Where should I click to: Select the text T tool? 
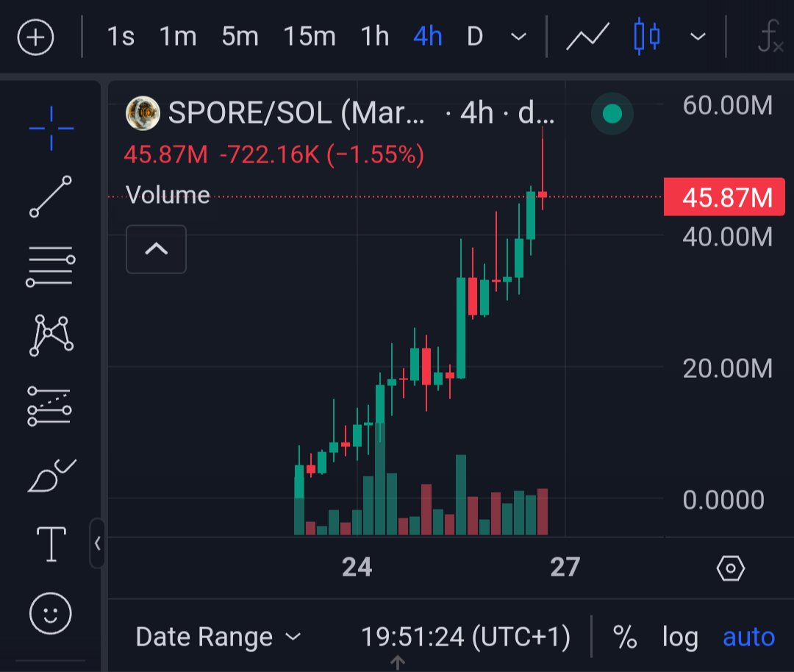click(x=51, y=544)
